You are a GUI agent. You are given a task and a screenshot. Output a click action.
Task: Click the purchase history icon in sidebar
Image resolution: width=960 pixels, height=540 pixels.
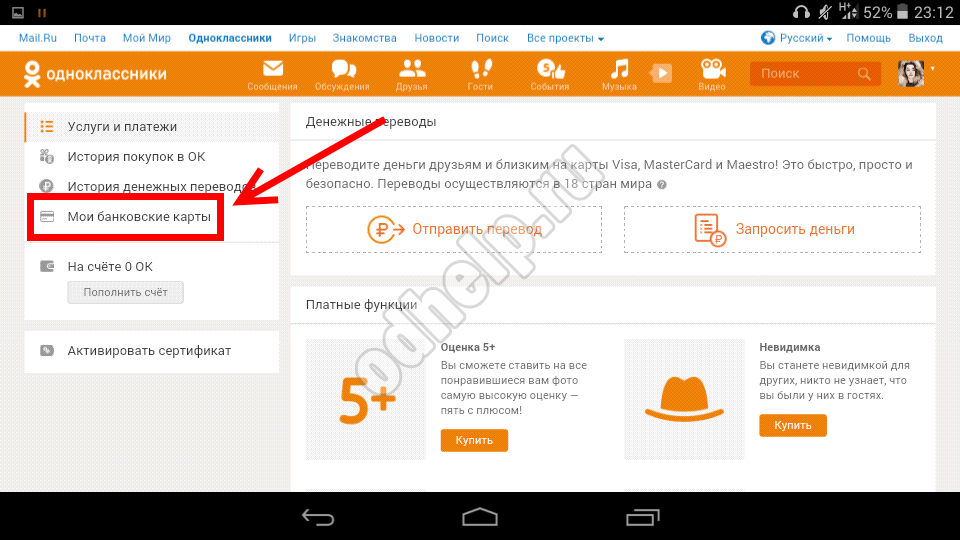(x=47, y=157)
